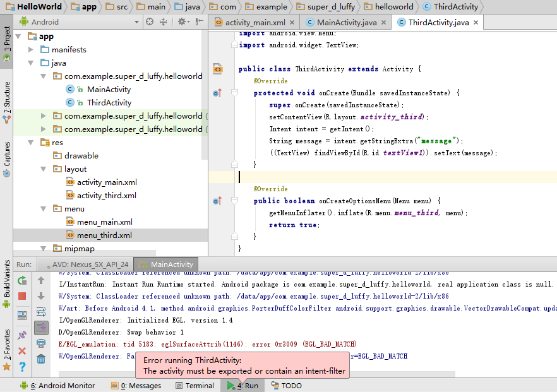Select MainActivity class in project tree
This screenshot has width=557, height=392.
coord(109,90)
